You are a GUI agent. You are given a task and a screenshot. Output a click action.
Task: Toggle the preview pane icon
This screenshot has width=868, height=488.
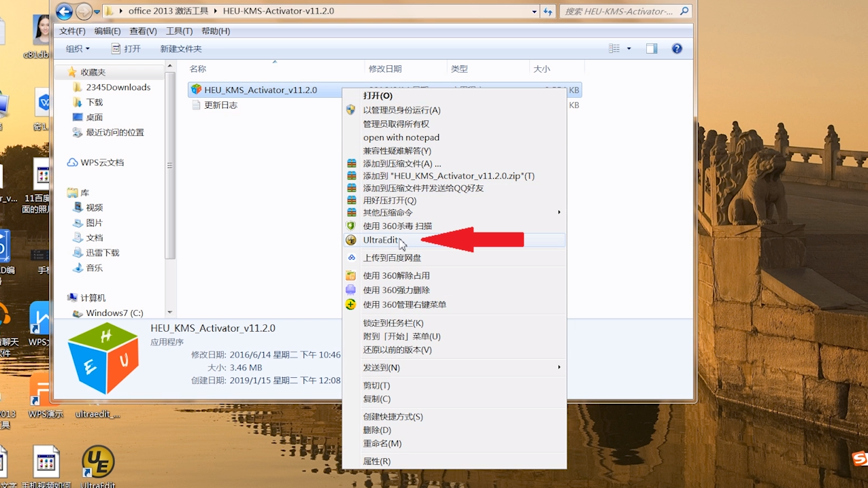652,49
